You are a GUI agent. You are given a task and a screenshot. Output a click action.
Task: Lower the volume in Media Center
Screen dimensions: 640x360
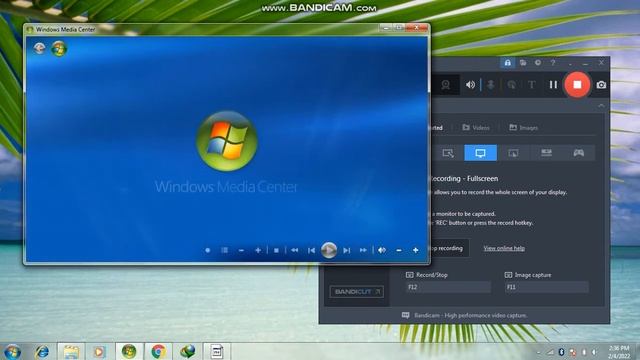(x=399, y=250)
